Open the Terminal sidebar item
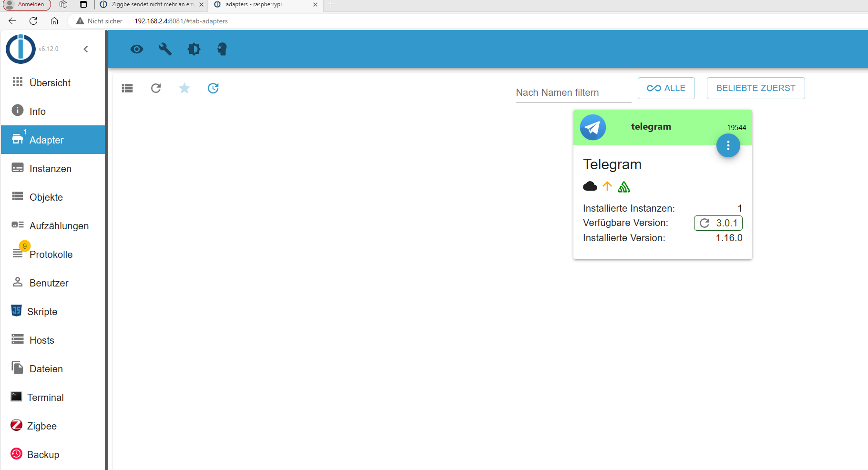868x470 pixels. pos(53,397)
